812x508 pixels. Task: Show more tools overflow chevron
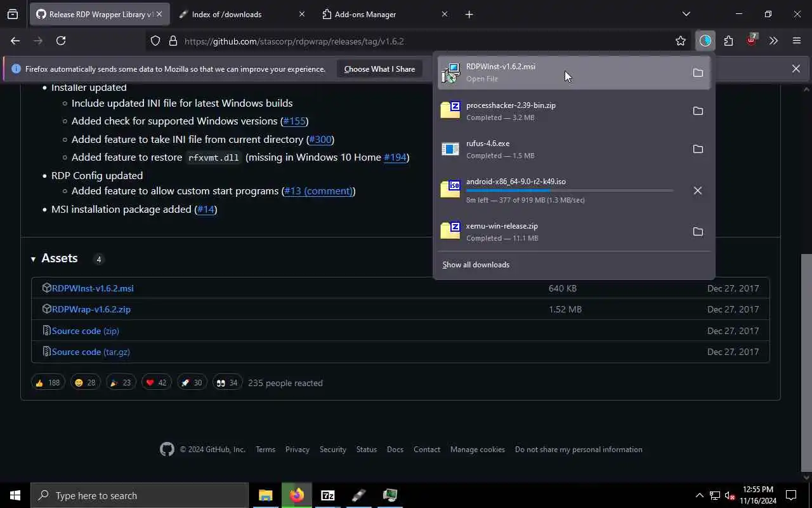pos(773,41)
